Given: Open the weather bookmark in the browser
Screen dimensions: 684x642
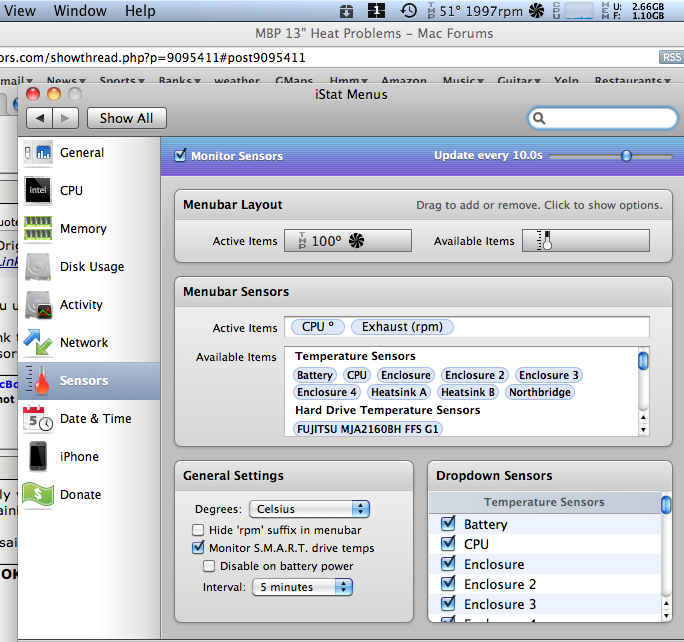Looking at the screenshot, I should (x=237, y=81).
